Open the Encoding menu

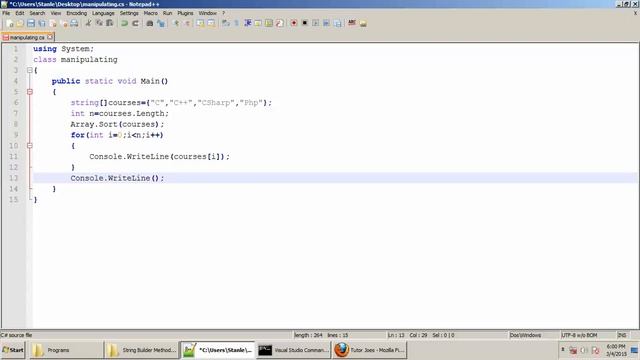(77, 13)
